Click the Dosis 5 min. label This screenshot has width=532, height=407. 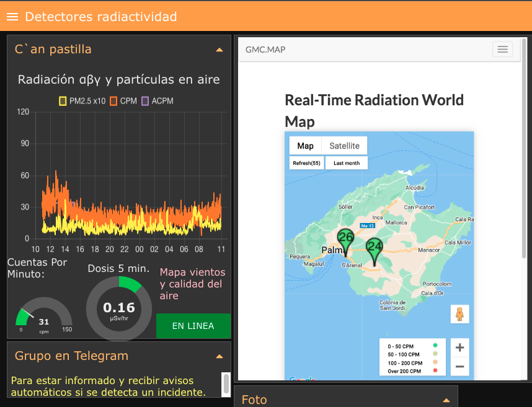coord(119,268)
